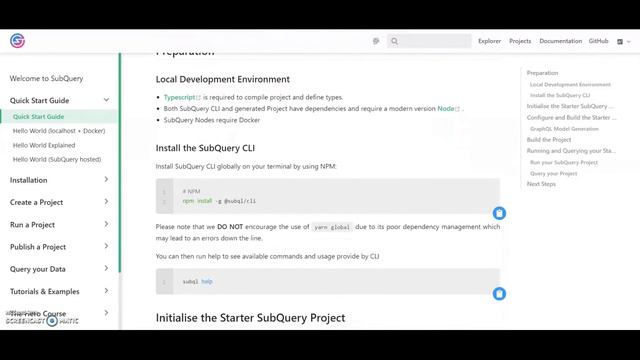Viewport: 640px width, 360px height.
Task: Copy the npm install code block
Action: [499, 213]
